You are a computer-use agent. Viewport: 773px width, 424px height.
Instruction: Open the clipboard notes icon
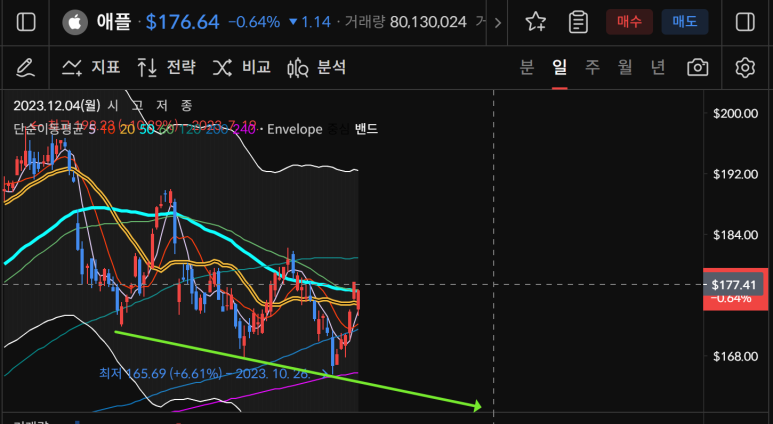point(578,22)
